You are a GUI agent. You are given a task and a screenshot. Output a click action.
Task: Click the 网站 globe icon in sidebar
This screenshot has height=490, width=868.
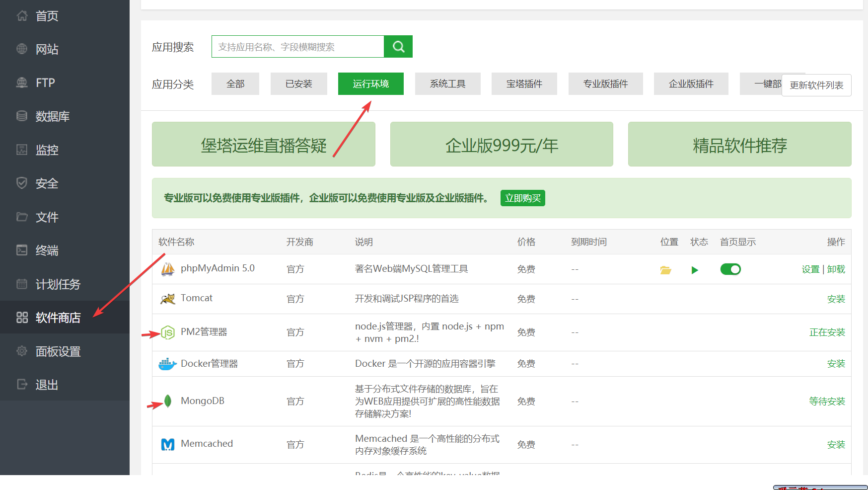click(x=22, y=49)
